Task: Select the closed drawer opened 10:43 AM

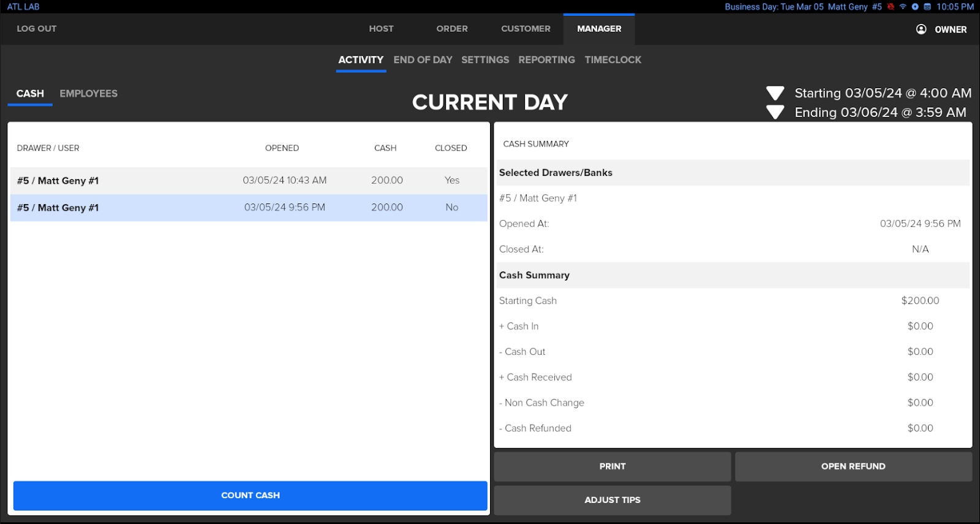Action: pyautogui.click(x=248, y=181)
